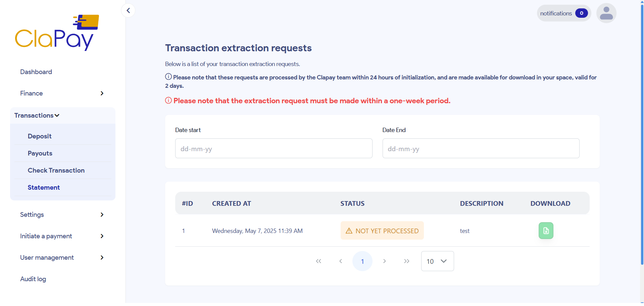
Task: Collapse the sidebar with the back chevron
Action: point(128,10)
